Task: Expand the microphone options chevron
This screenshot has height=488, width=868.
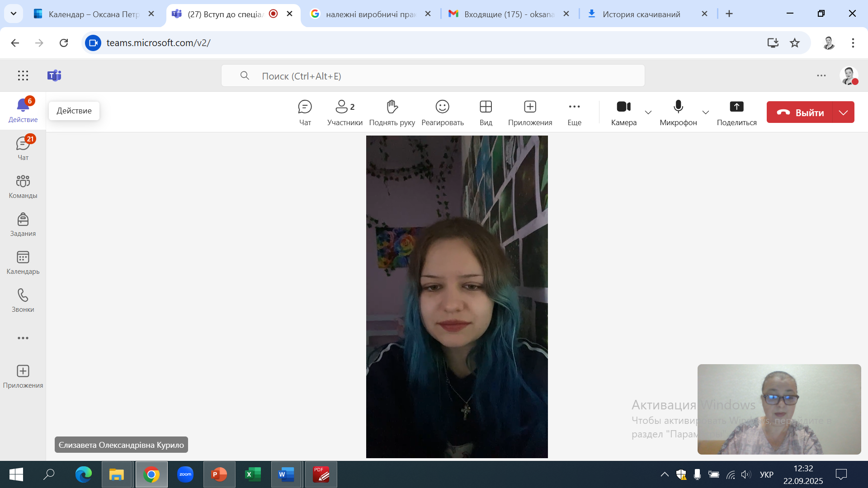Action: point(705,112)
